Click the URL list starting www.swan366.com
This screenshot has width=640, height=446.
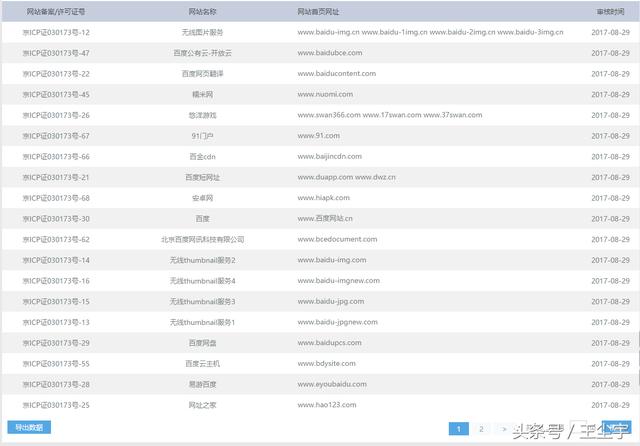pos(390,115)
